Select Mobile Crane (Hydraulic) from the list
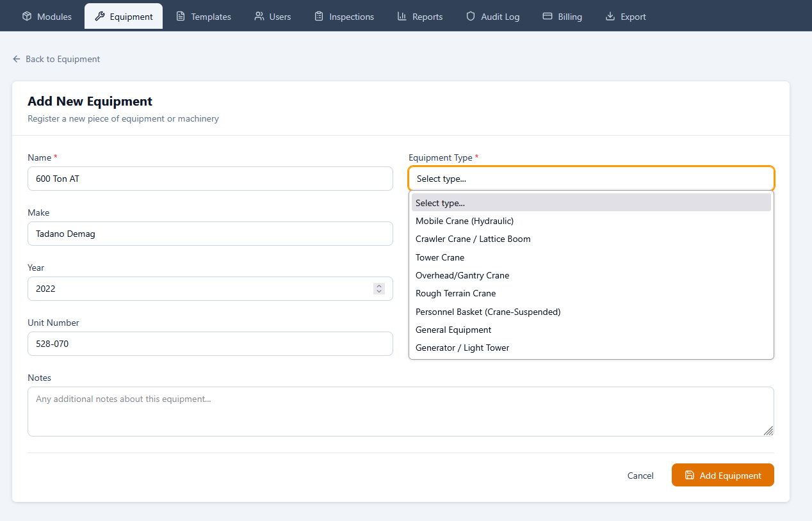Viewport: 812px width, 521px height. coord(464,221)
